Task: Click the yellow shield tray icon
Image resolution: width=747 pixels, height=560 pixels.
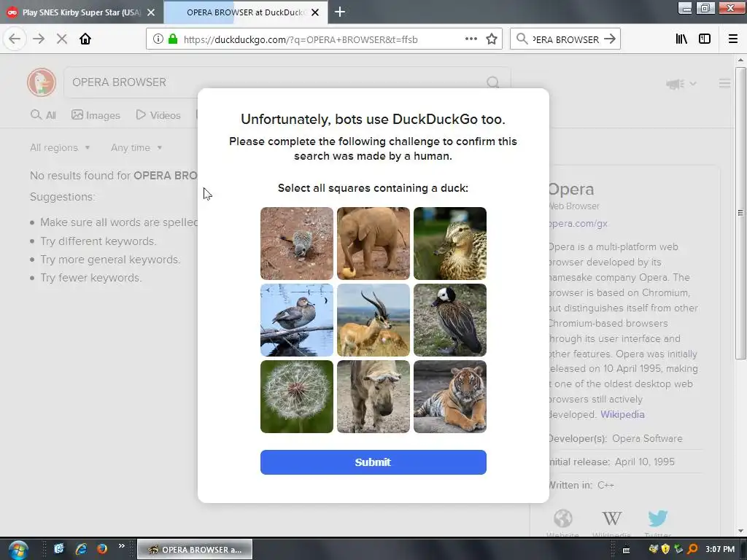Action: 665,550
